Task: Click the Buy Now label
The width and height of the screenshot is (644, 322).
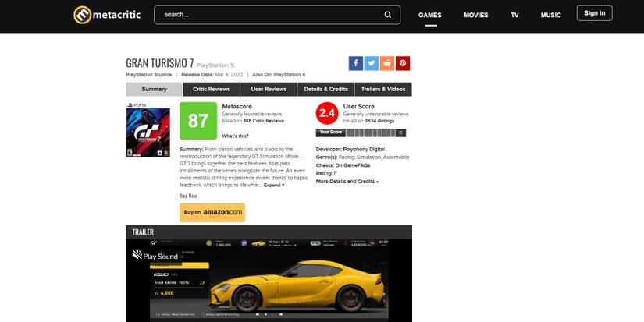Action: tap(188, 196)
